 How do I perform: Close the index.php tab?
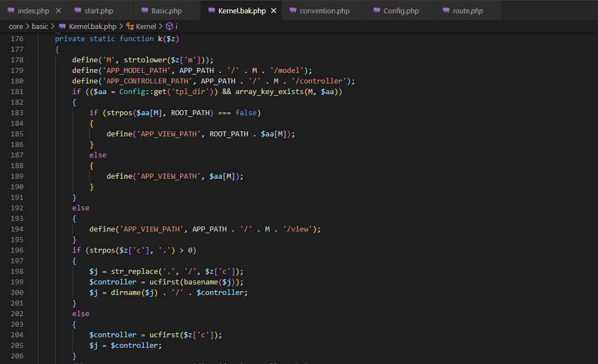pos(59,11)
